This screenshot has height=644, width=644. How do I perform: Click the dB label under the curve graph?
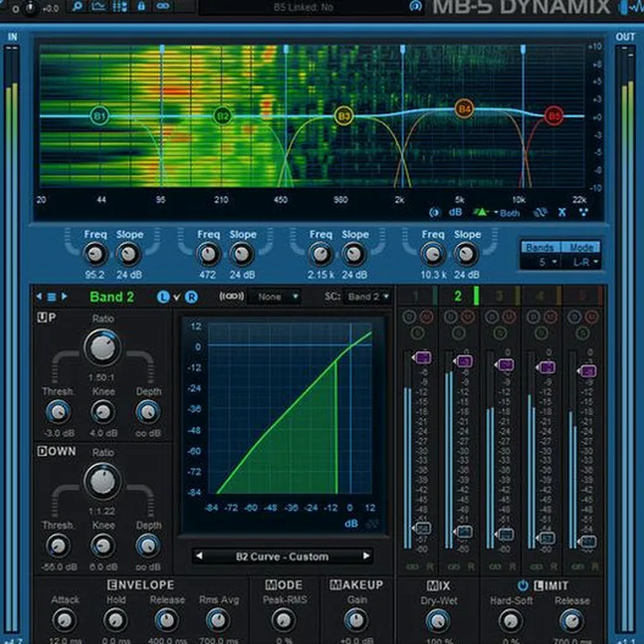[x=352, y=523]
